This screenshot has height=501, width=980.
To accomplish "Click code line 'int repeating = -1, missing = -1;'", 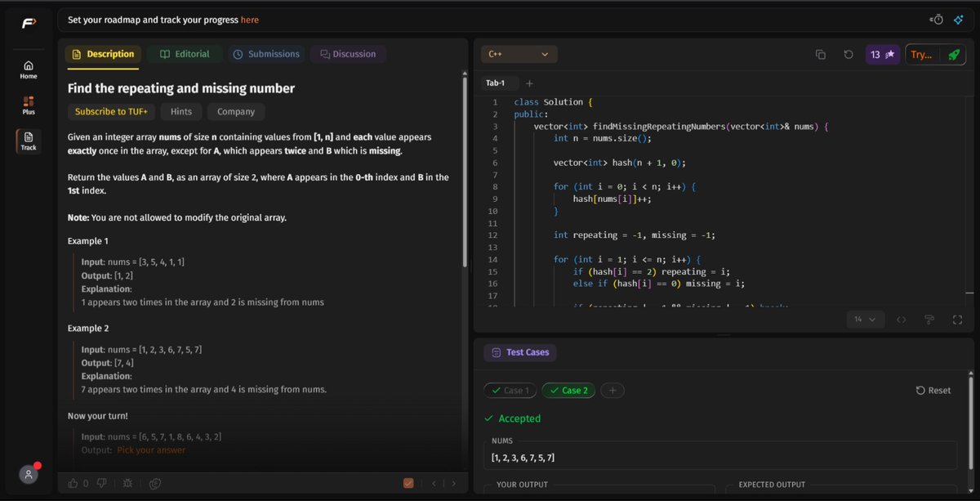I will (635, 235).
